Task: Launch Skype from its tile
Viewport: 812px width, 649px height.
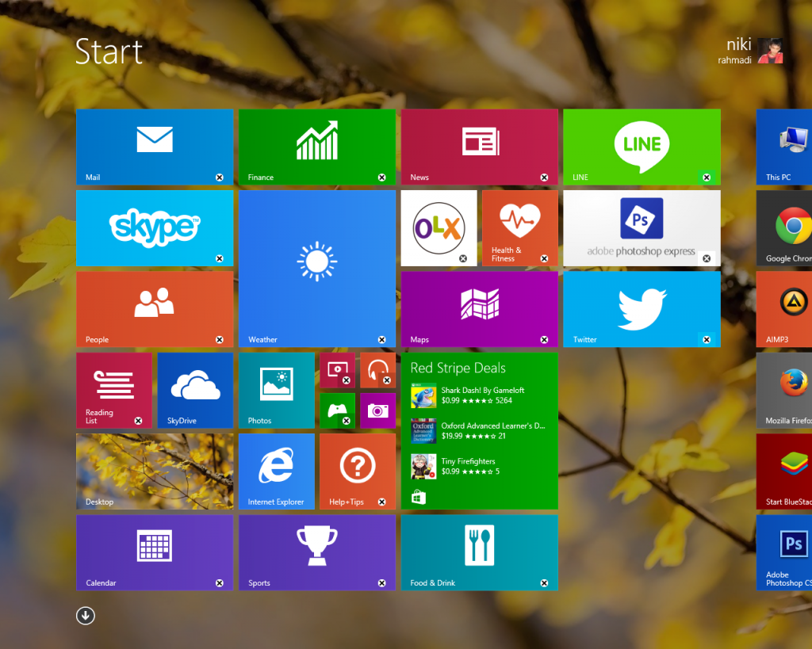Action: (x=155, y=228)
